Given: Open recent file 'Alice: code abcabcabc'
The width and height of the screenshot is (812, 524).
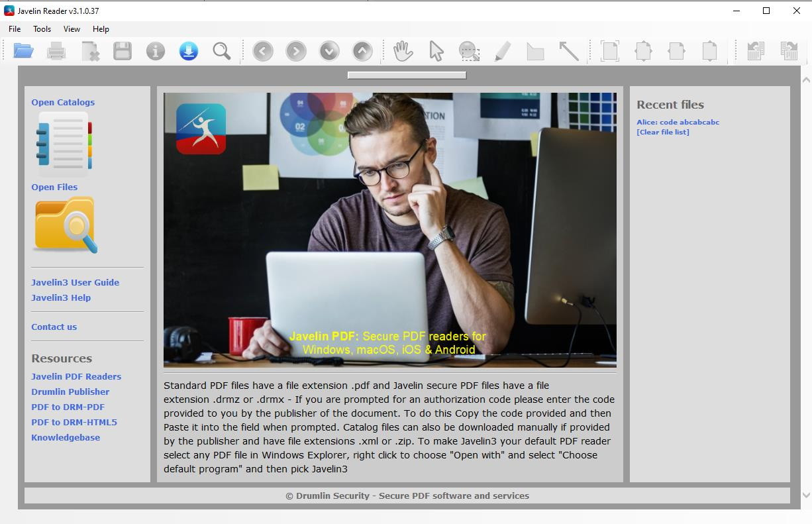Looking at the screenshot, I should tap(678, 122).
